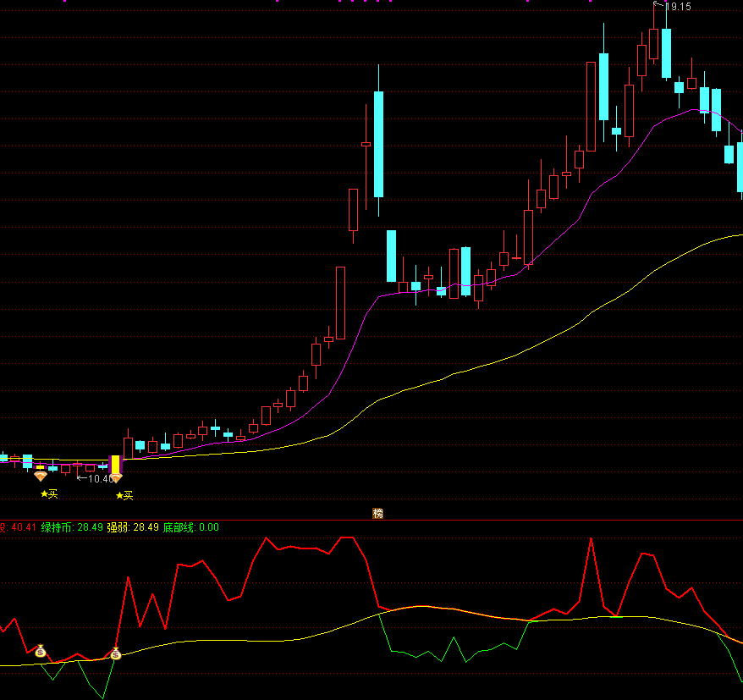This screenshot has height=700, width=743.
Task: Click the diamond icon under the small yellow candle
Action: tap(41, 476)
